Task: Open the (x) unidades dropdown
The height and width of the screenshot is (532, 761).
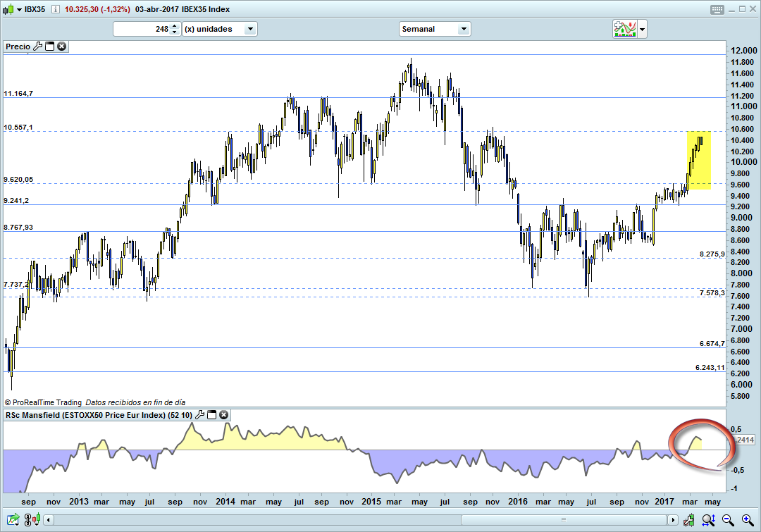Action: click(x=249, y=29)
